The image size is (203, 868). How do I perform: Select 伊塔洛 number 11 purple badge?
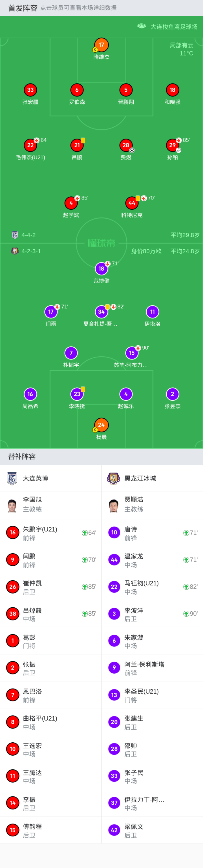coord(153,312)
